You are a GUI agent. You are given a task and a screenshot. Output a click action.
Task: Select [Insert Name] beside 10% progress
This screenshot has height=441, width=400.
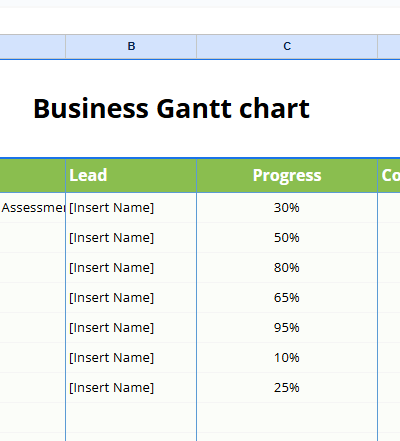click(x=131, y=358)
